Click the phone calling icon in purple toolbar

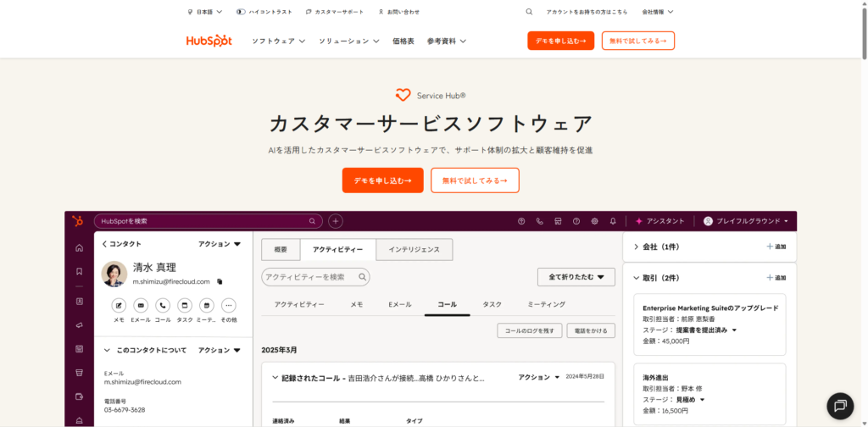(540, 221)
